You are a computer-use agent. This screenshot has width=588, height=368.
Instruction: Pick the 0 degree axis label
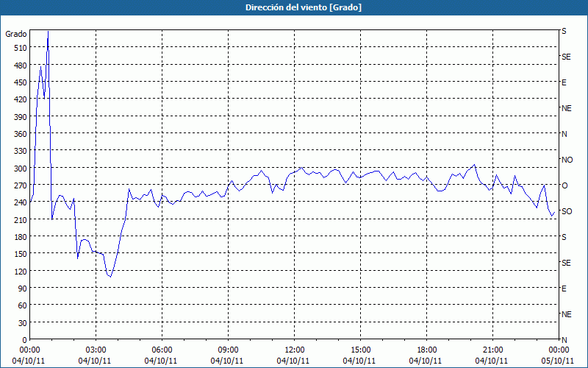click(25, 340)
